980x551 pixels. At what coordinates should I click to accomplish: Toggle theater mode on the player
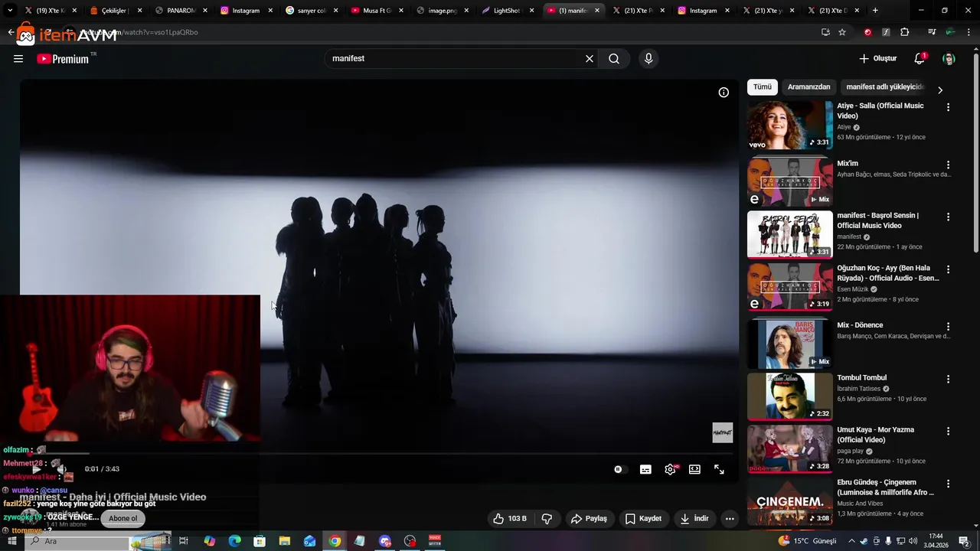click(x=694, y=469)
